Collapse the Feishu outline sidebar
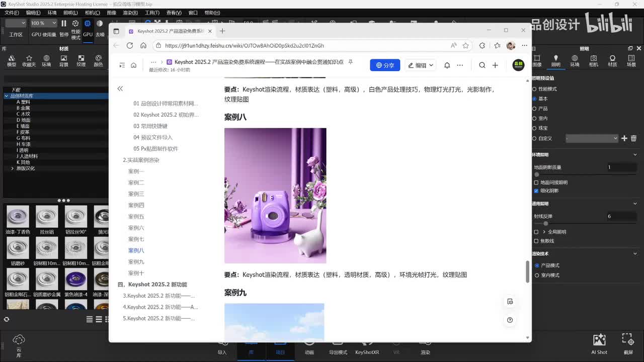This screenshot has width=644, height=362. (120, 88)
